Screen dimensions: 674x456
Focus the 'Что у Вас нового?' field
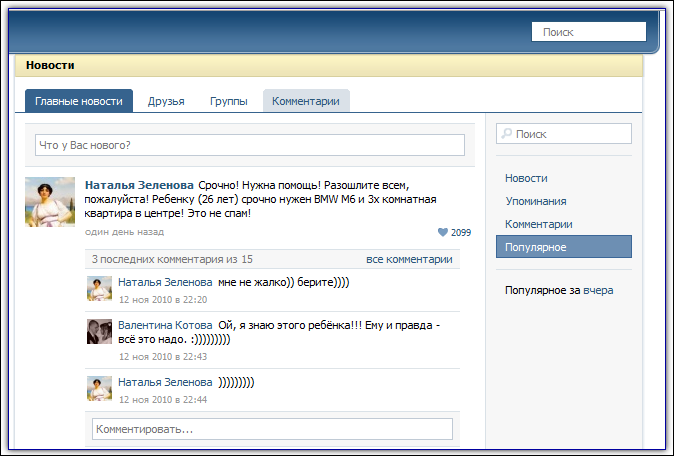[250, 146]
